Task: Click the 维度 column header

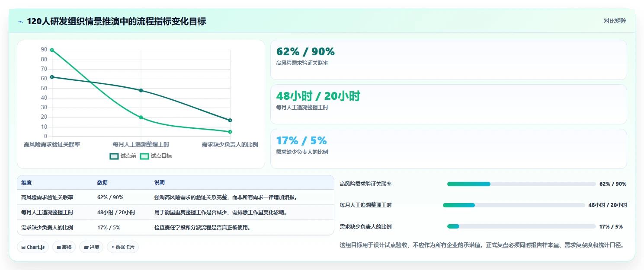Action: (x=26, y=183)
